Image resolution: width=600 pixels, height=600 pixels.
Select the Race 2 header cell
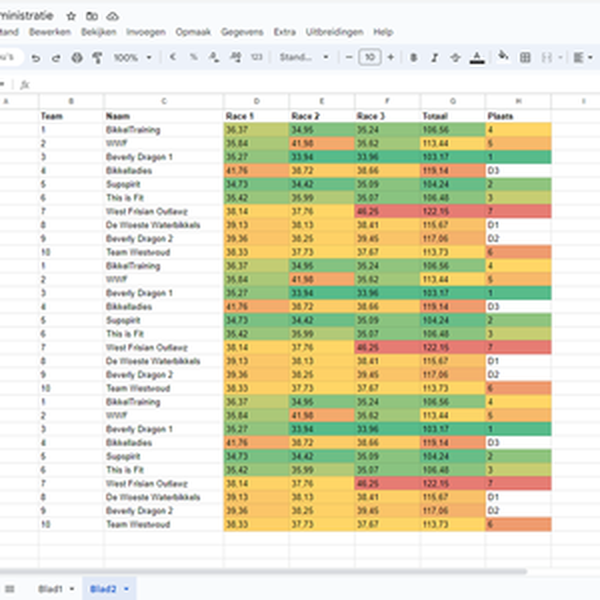[x=322, y=116]
